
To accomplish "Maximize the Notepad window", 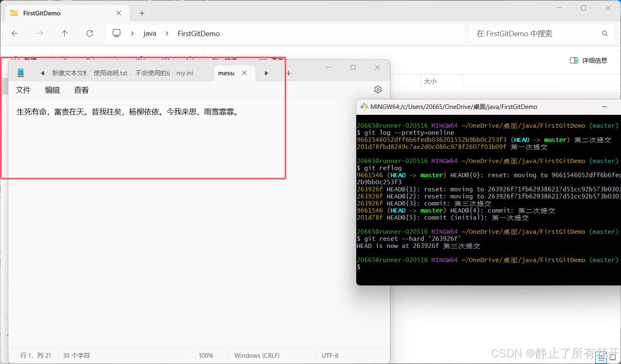I will pyautogui.click(x=353, y=67).
